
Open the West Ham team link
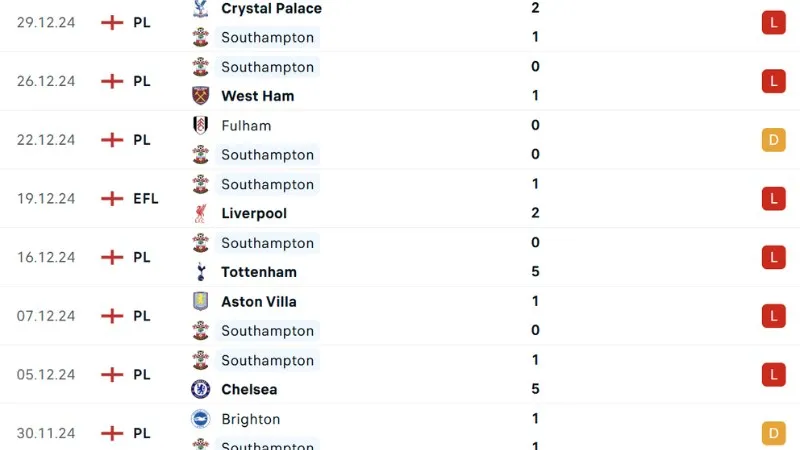[257, 96]
